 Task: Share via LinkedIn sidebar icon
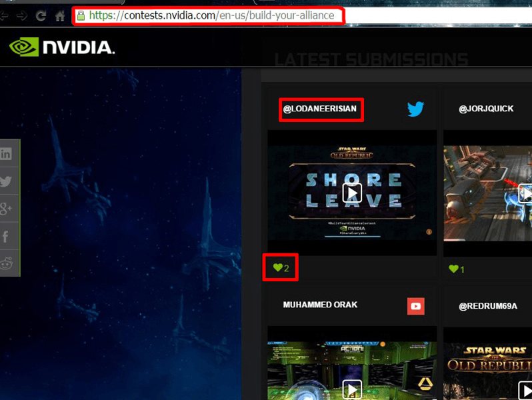coord(6,154)
